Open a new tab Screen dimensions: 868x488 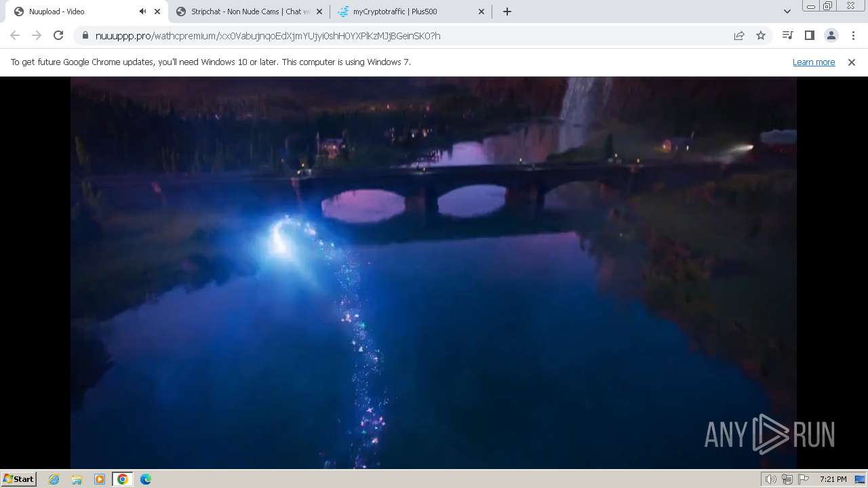(x=507, y=12)
